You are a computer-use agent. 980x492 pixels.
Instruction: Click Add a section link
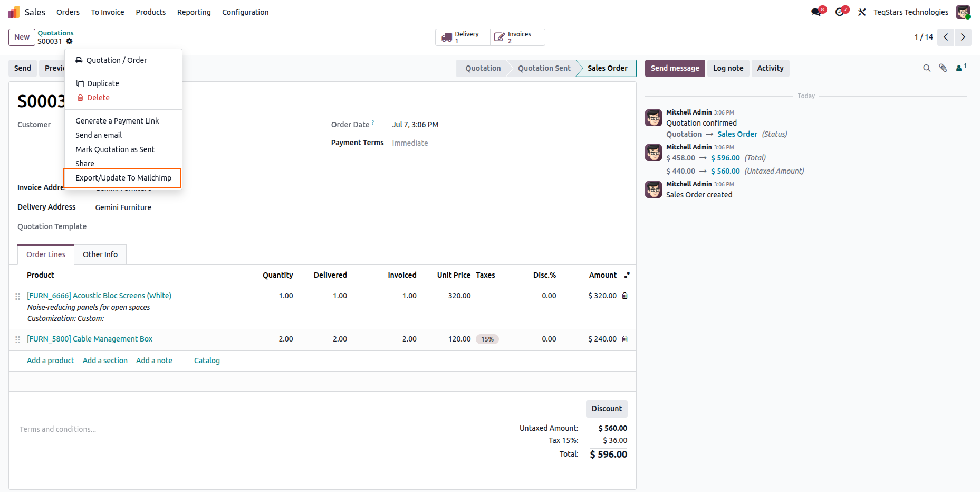(105, 361)
